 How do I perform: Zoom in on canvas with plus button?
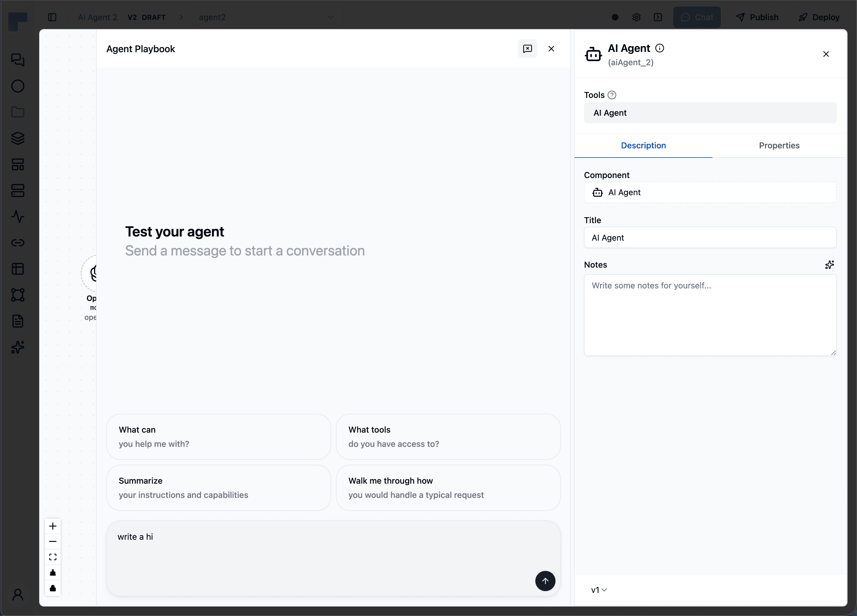pos(53,526)
